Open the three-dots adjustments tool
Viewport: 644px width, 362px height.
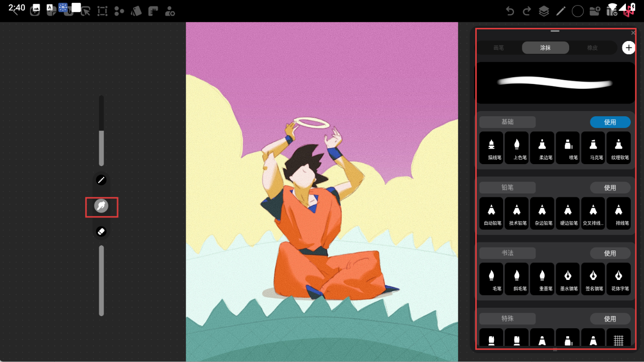click(x=119, y=11)
